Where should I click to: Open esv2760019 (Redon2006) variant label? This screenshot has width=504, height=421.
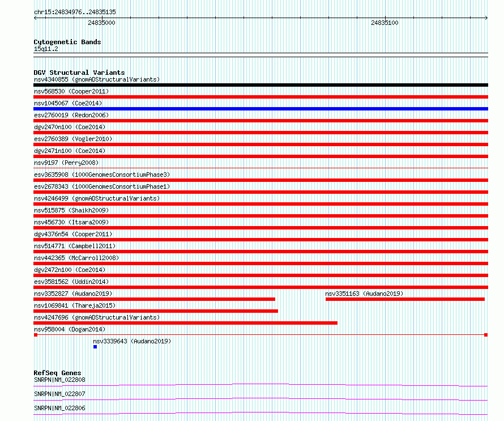tap(71, 115)
